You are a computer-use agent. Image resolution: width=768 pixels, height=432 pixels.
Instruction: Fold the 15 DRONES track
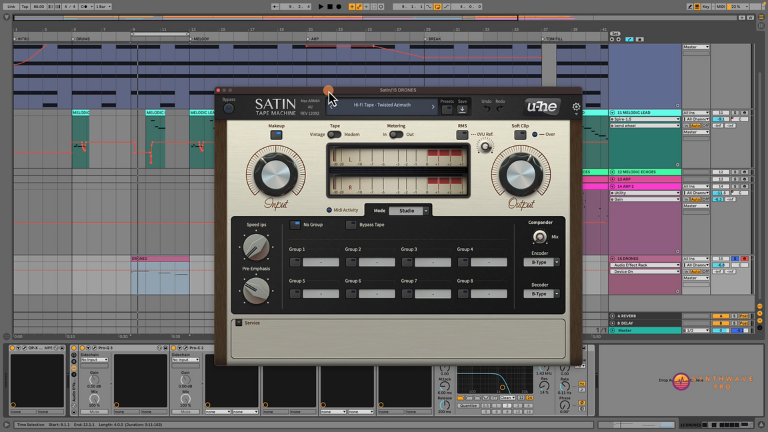point(612,259)
